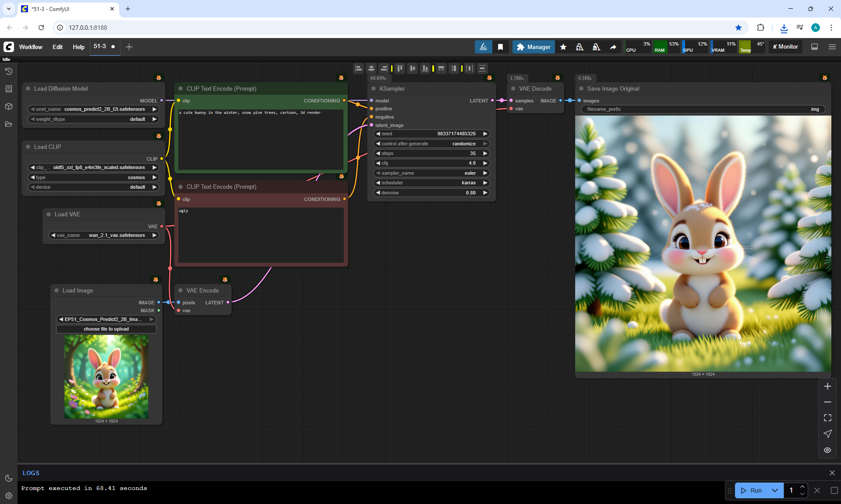Click choose file to upload button
The image size is (841, 504).
(106, 329)
